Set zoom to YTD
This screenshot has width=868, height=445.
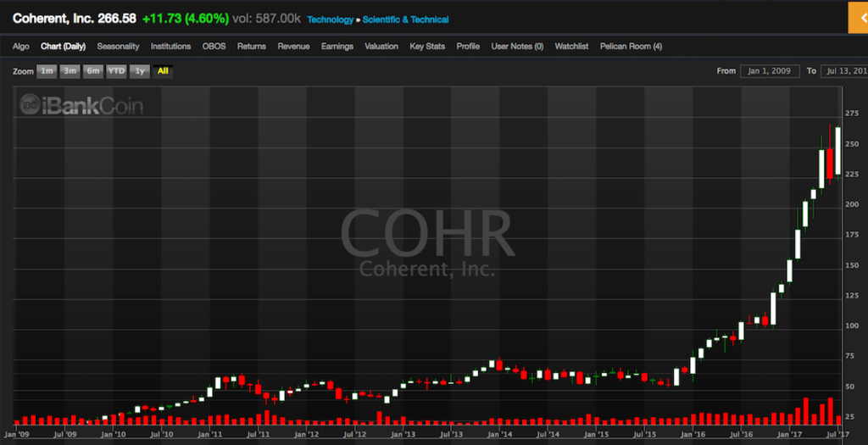(116, 71)
